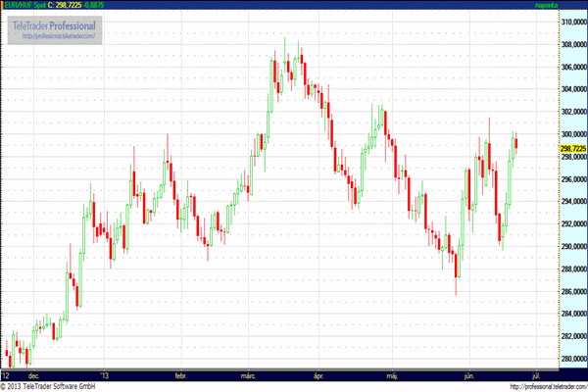
Task: Select the 'máj.' month label on time axis
Action: pos(392,374)
